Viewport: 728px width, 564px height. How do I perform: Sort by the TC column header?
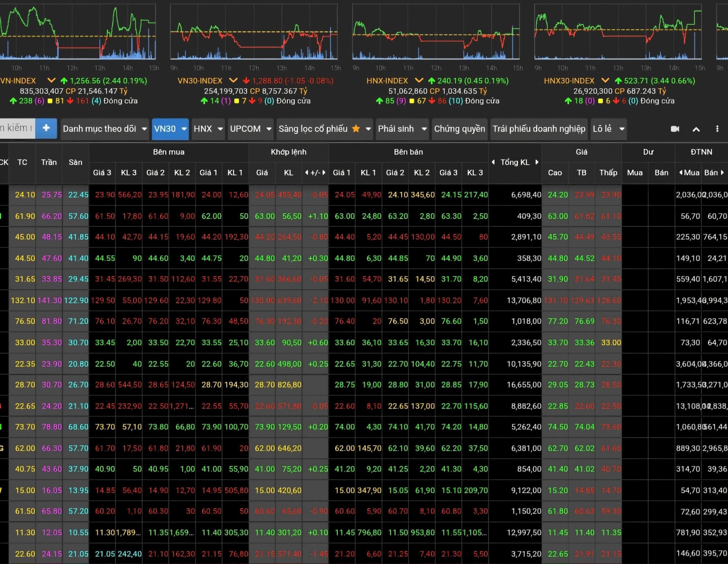click(22, 162)
